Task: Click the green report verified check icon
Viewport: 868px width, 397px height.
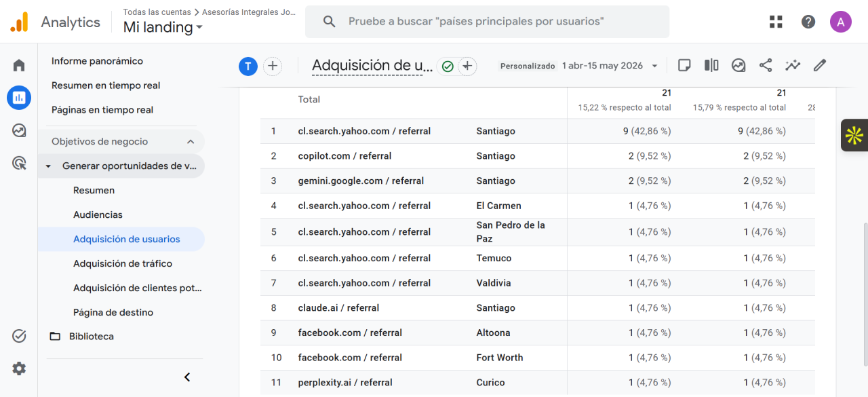Action: (448, 66)
